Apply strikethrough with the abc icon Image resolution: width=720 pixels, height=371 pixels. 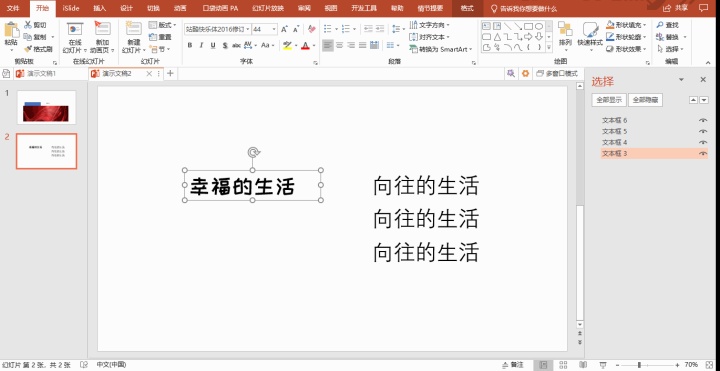pos(236,45)
